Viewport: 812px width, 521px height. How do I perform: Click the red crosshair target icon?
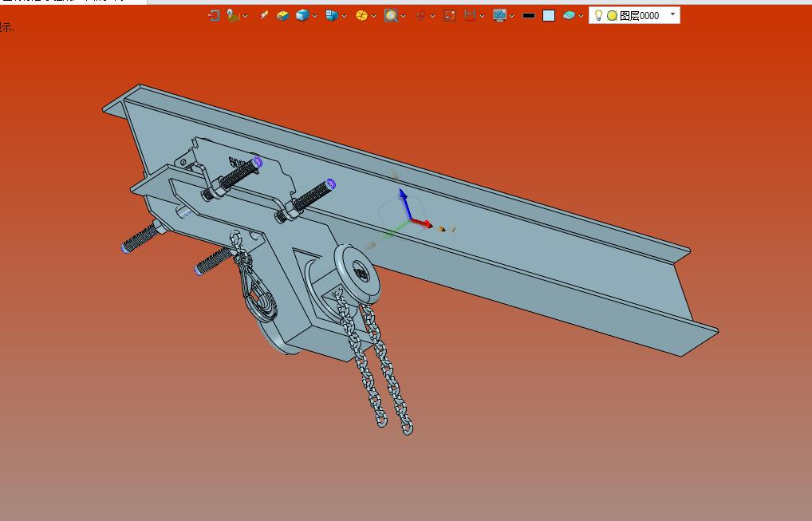click(x=420, y=15)
